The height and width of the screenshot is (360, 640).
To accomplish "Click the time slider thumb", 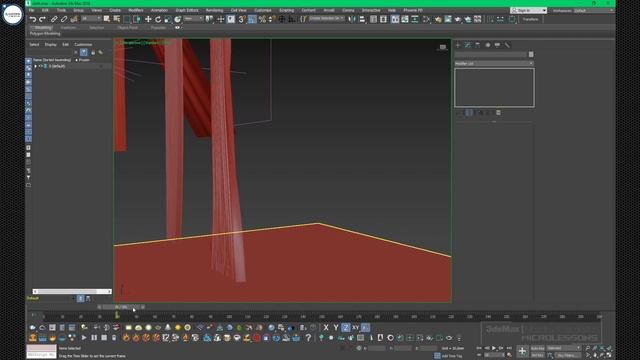I will (x=121, y=307).
